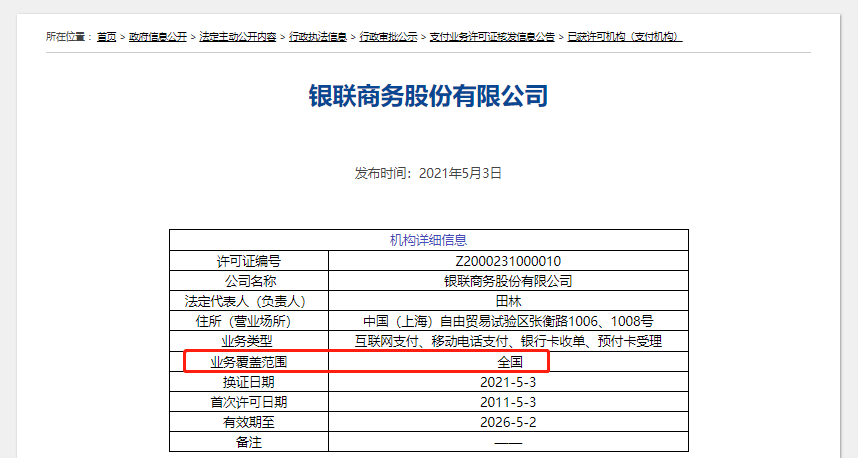Click the 换证日期 label cell
This screenshot has width=858, height=458.
click(x=249, y=382)
